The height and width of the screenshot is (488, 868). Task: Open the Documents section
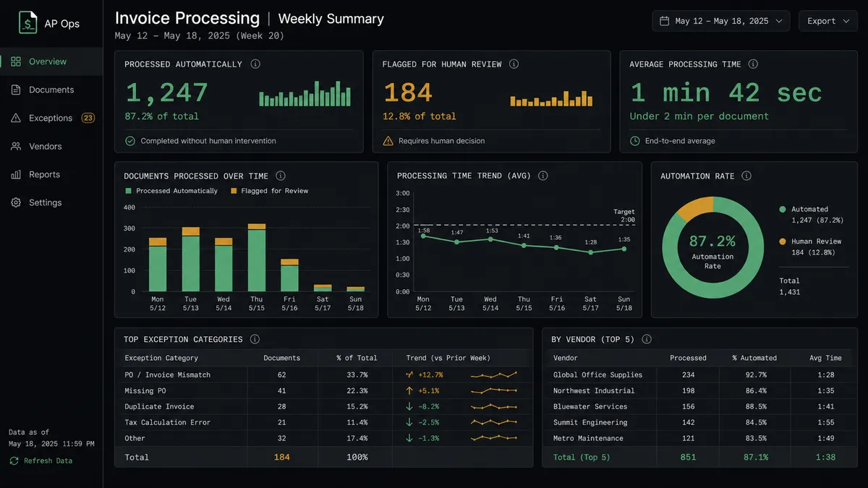(x=51, y=90)
